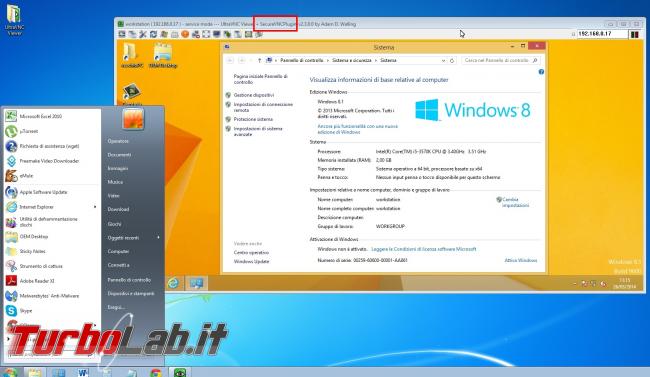The width and height of the screenshot is (650, 377).
Task: Click the refresh screen icon in UltraVNC toolbar
Action: (x=153, y=34)
